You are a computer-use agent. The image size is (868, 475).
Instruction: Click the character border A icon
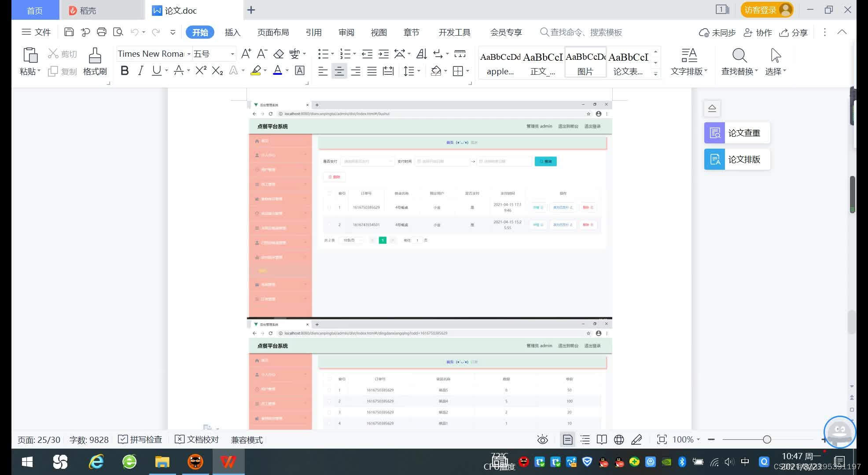[300, 70]
